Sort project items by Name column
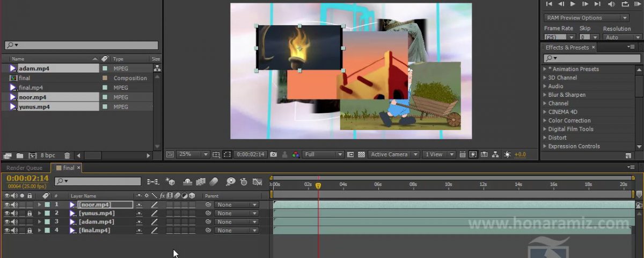644x258 pixels. click(x=18, y=59)
